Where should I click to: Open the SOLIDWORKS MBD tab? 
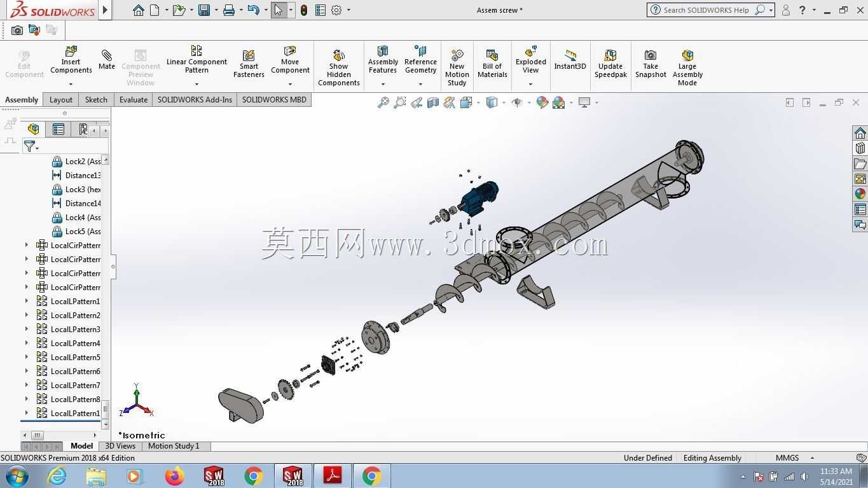click(274, 100)
